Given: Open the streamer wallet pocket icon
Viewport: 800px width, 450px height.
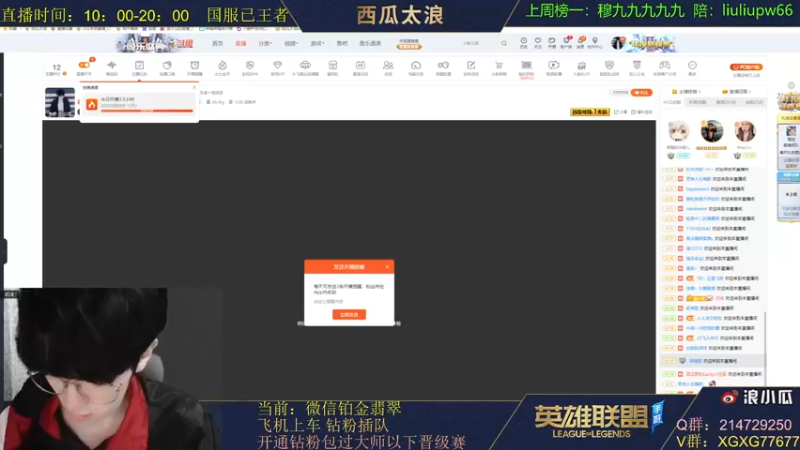Looking at the screenshot, I should coord(167,67).
